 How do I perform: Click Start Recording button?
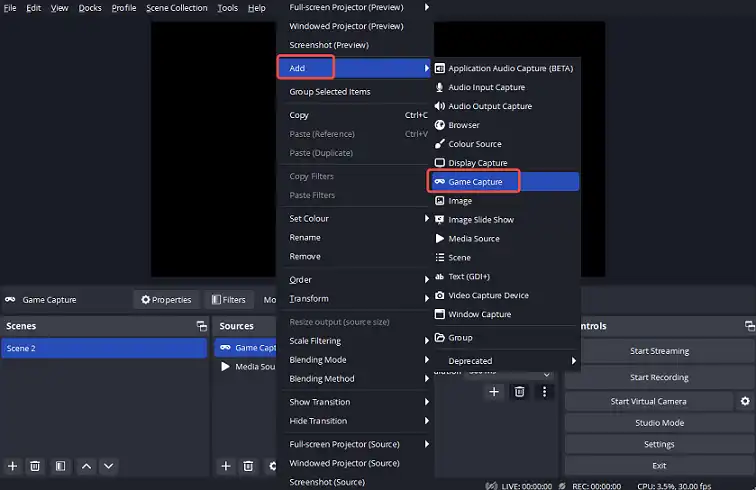(659, 377)
